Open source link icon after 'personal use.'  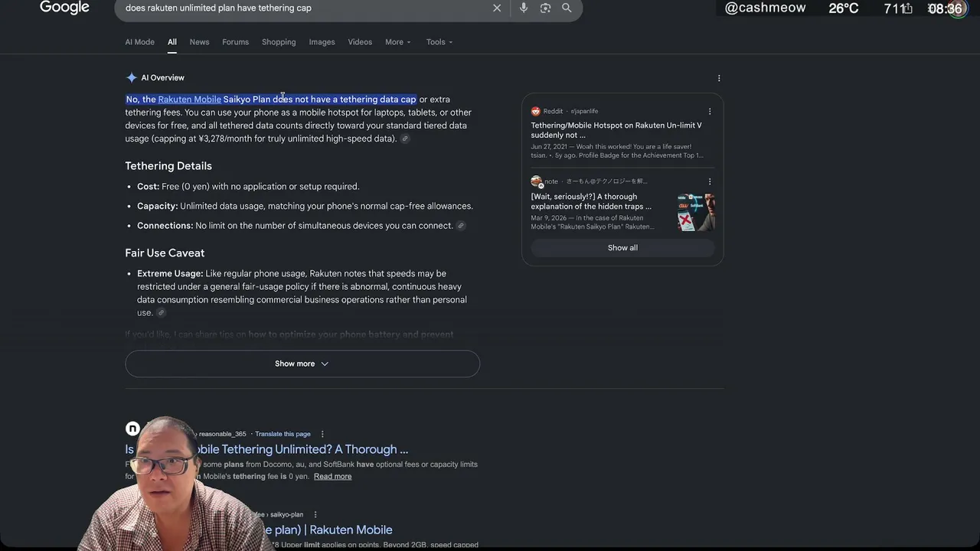click(x=161, y=313)
